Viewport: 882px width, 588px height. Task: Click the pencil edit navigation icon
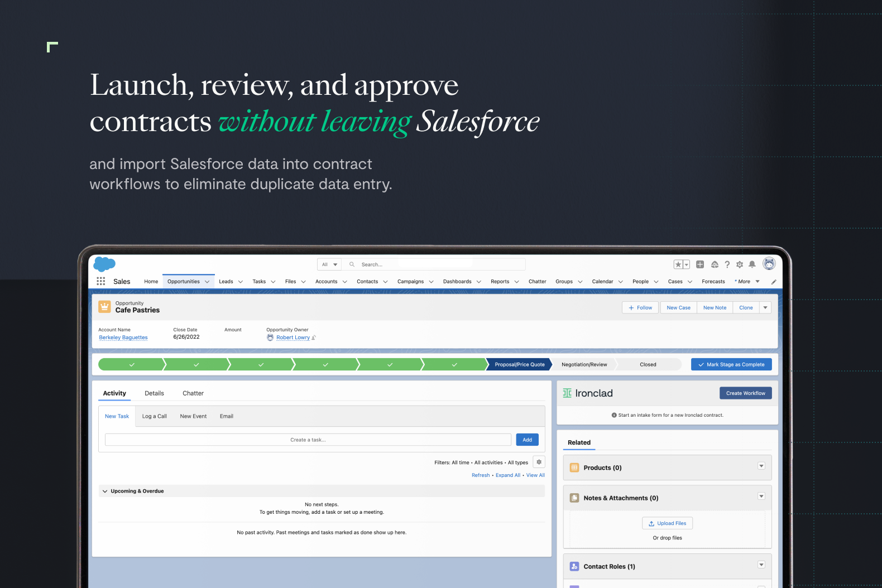774,282
